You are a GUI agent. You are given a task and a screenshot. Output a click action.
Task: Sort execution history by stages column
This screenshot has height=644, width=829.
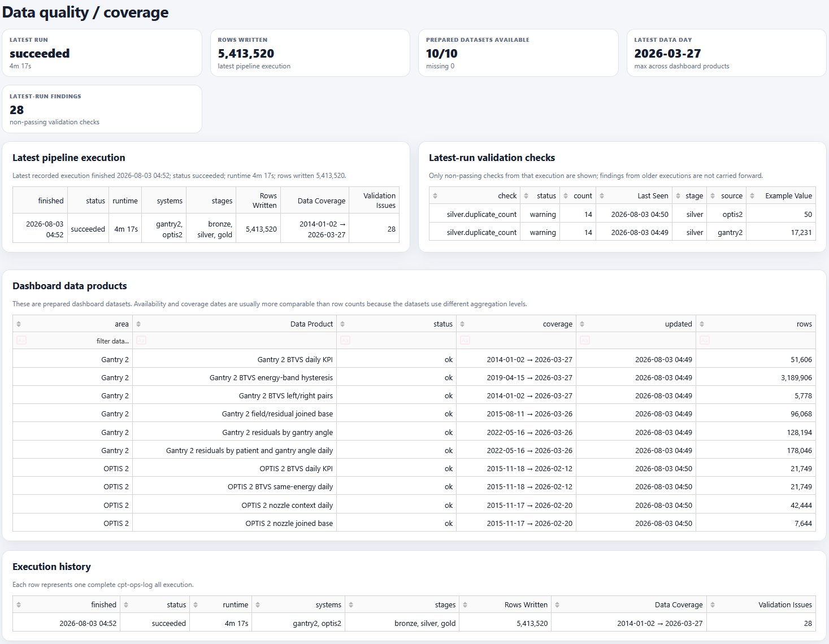click(x=351, y=605)
